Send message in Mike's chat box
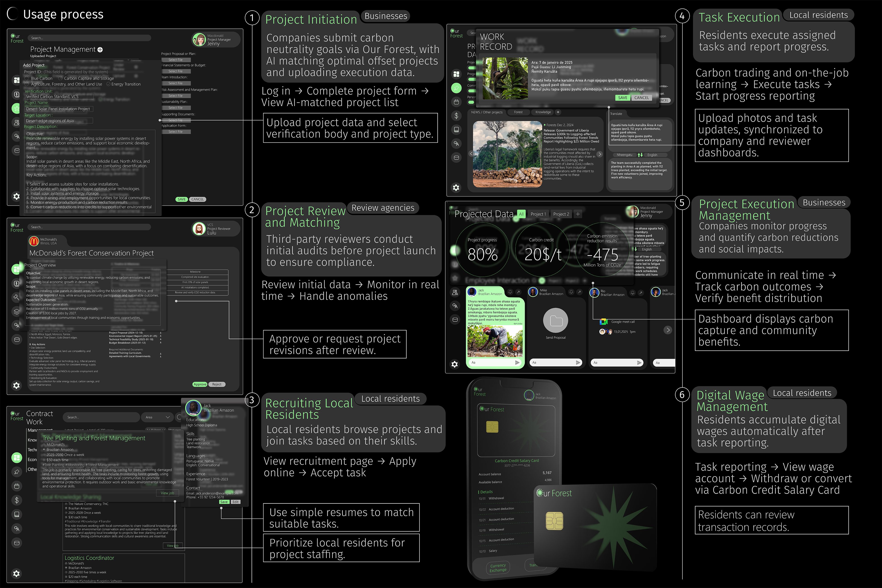882x588 pixels. tap(578, 363)
